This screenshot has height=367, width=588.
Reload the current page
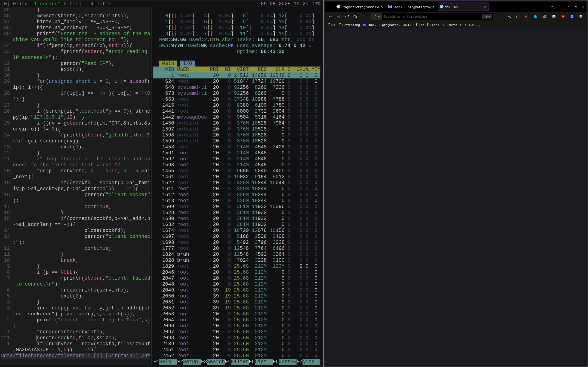(x=347, y=17)
